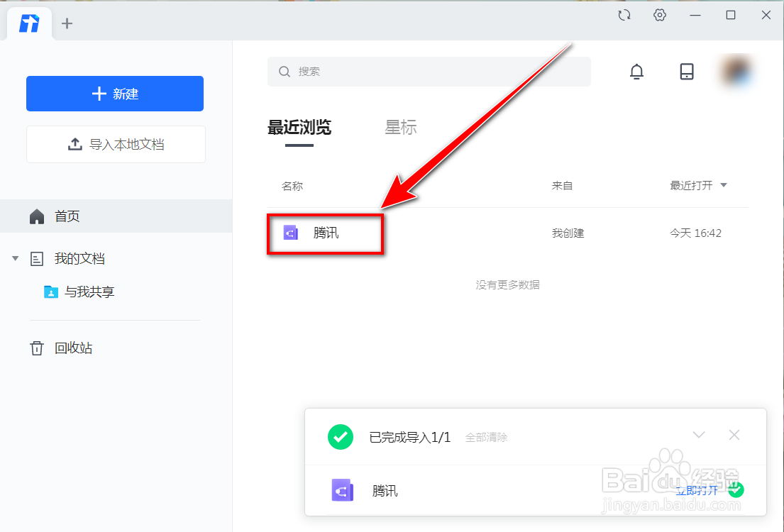This screenshot has width=784, height=532.
Task: Click 已完成导入1/1 status text
Action: [410, 438]
